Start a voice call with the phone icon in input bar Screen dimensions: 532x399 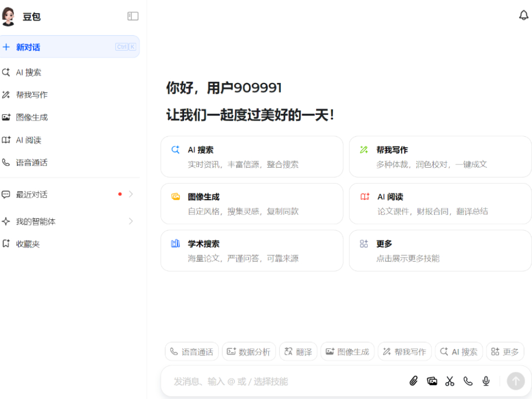click(x=468, y=381)
